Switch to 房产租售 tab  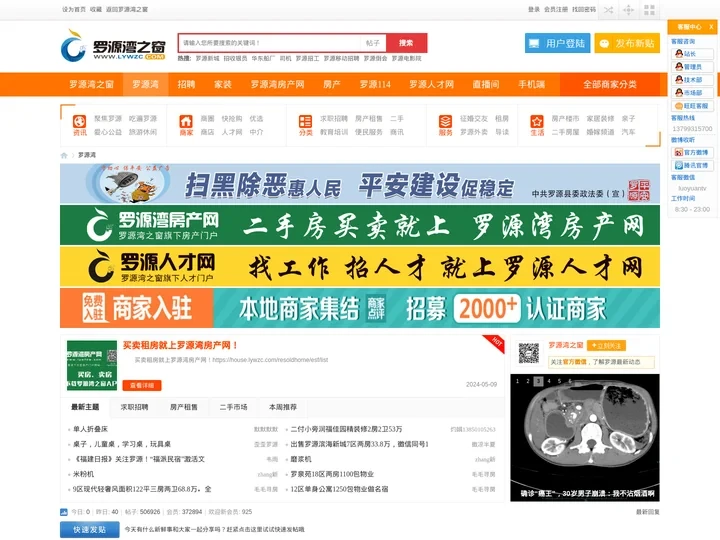click(184, 407)
